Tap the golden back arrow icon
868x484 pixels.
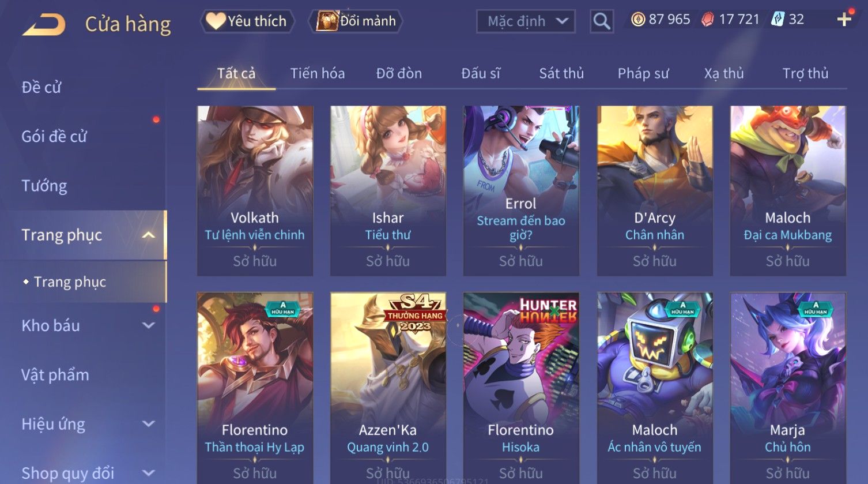coord(44,25)
